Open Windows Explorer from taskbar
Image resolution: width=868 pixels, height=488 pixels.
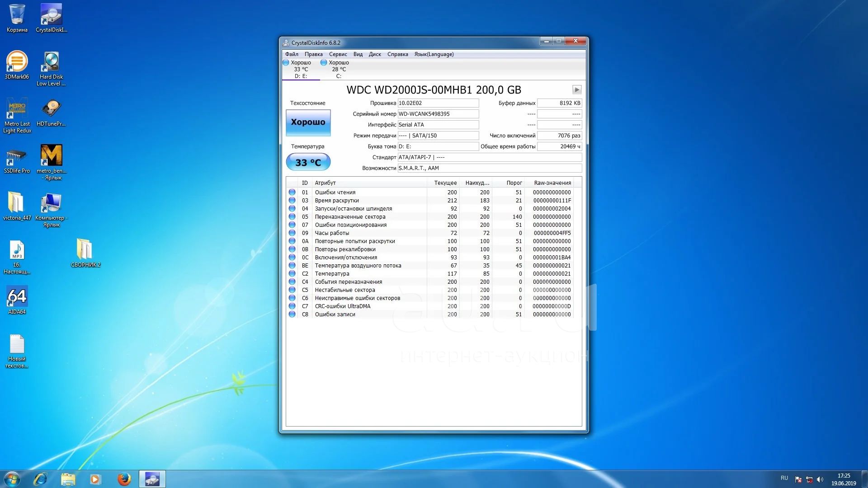(x=68, y=479)
